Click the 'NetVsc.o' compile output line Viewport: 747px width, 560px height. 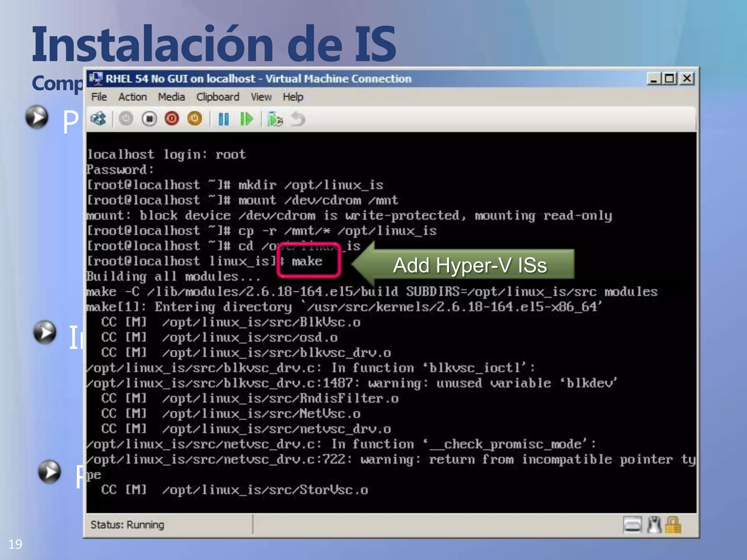pos(231,414)
